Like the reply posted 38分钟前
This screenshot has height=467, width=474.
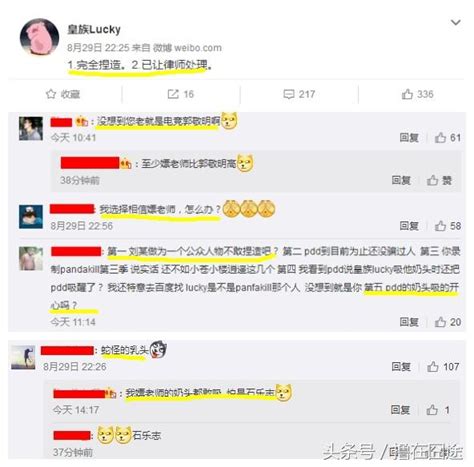(x=439, y=180)
